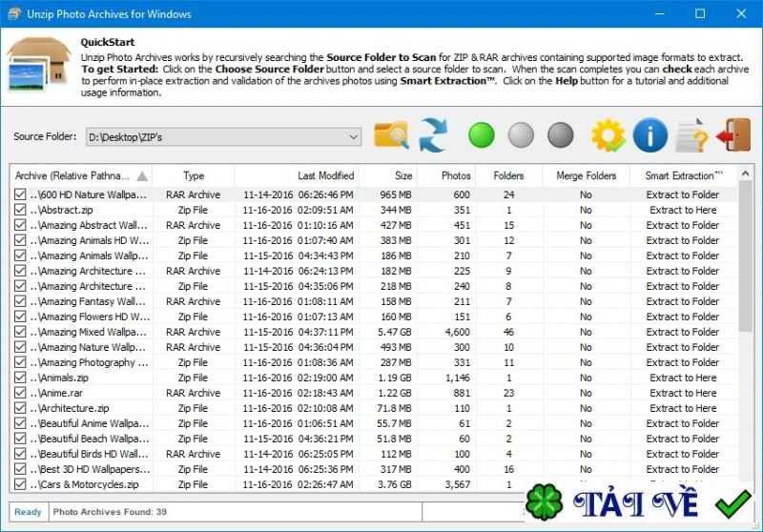Click Extract to Here for Animals.zip
This screenshot has width=763, height=532.
(683, 378)
